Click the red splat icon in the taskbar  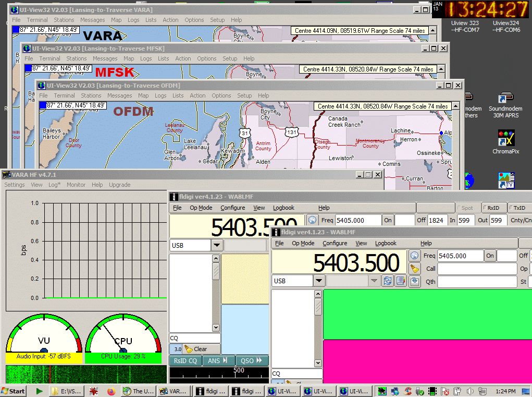pos(94,391)
